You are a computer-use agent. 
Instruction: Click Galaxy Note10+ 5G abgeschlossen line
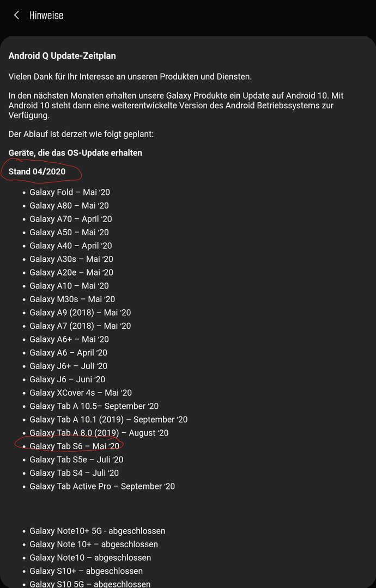(97, 531)
